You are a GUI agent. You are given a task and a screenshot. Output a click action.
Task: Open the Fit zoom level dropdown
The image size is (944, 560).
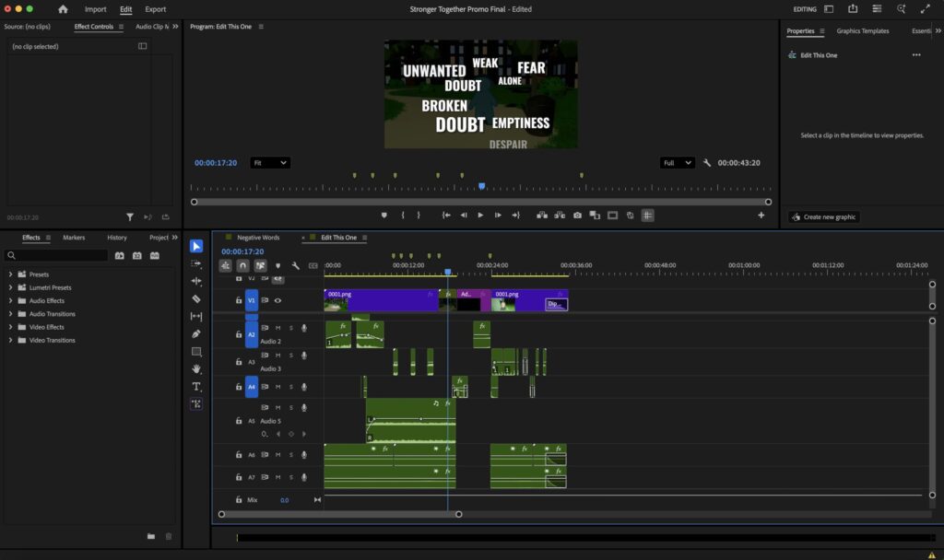coord(270,163)
